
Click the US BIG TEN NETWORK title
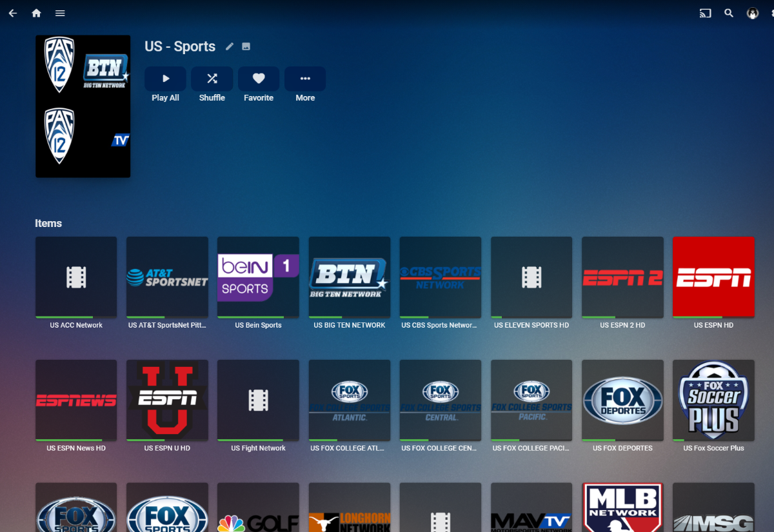tap(350, 326)
